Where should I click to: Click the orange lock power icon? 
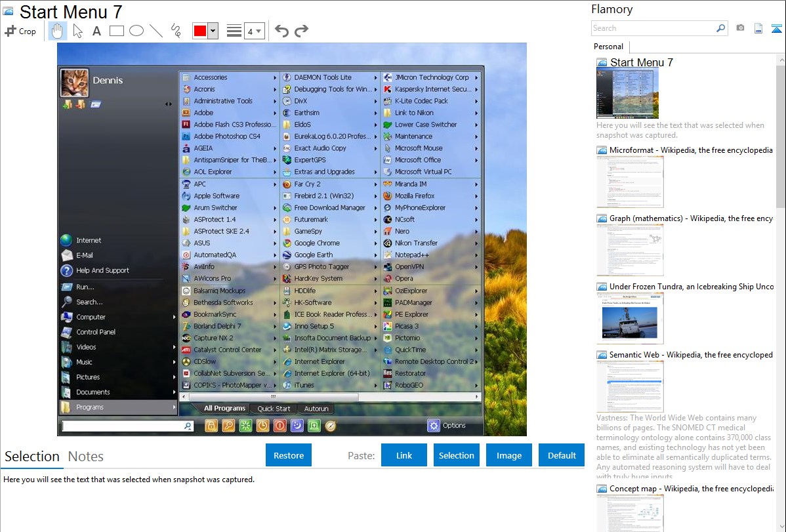coord(211,426)
